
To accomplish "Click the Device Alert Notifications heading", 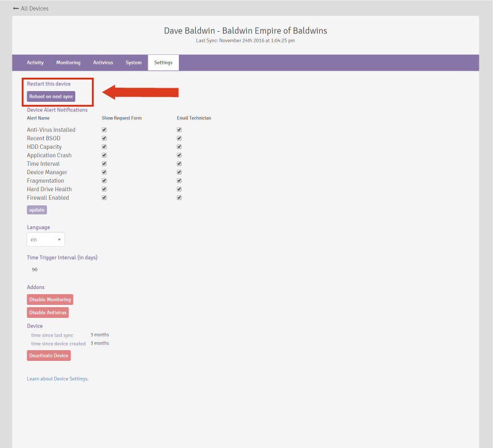I will point(57,110).
